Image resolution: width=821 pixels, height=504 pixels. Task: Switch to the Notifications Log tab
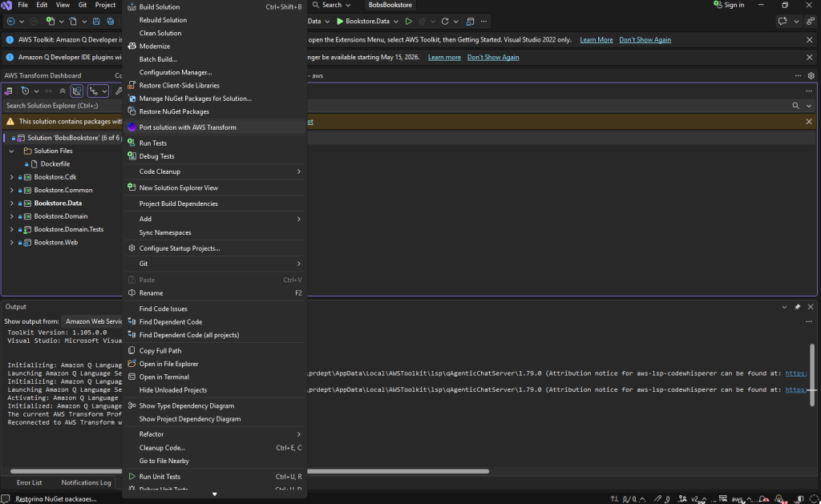point(86,482)
